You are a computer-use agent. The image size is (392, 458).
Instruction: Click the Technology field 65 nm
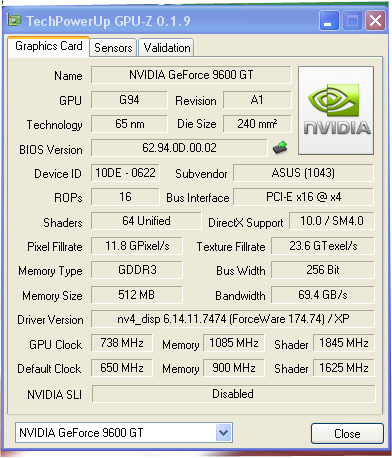129,124
